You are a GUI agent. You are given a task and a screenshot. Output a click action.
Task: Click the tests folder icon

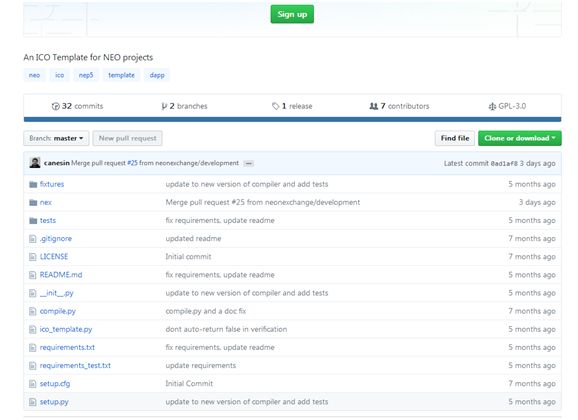pos(33,221)
